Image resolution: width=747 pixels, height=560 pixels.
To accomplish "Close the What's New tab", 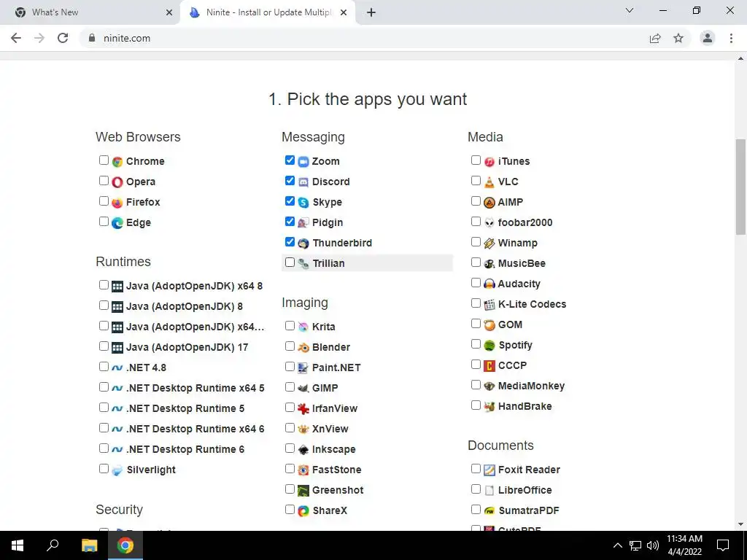I will click(169, 12).
